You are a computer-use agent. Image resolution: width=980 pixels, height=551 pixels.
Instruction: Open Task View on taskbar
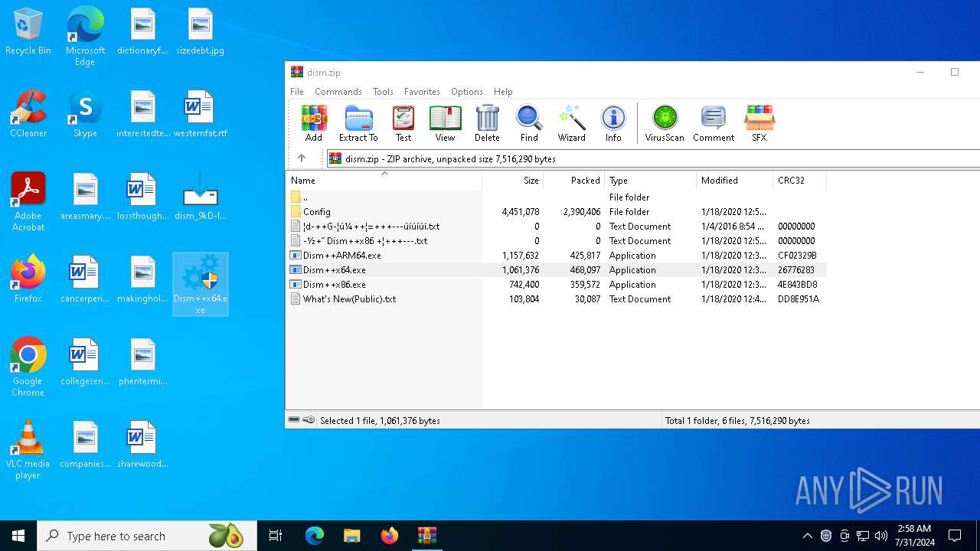click(x=276, y=536)
